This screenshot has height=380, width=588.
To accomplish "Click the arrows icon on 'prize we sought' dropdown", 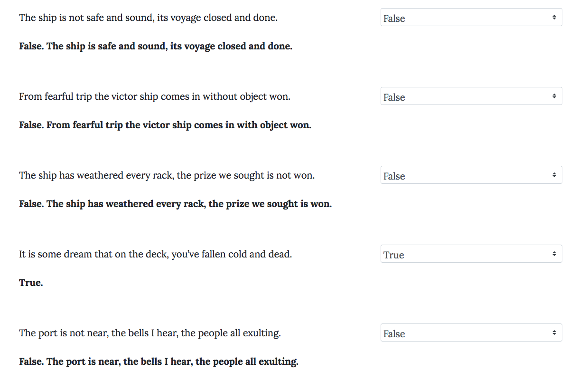I will [554, 175].
